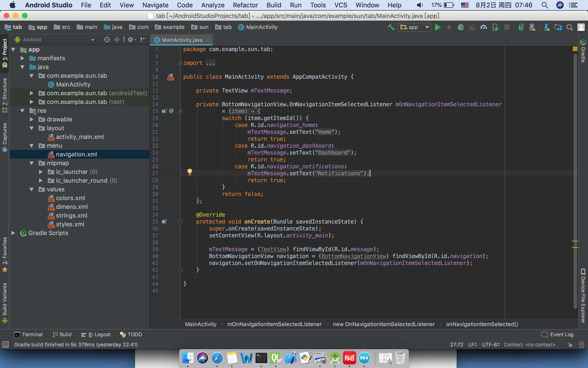The width and height of the screenshot is (588, 368).
Task: Open the Event Log
Action: click(x=557, y=334)
